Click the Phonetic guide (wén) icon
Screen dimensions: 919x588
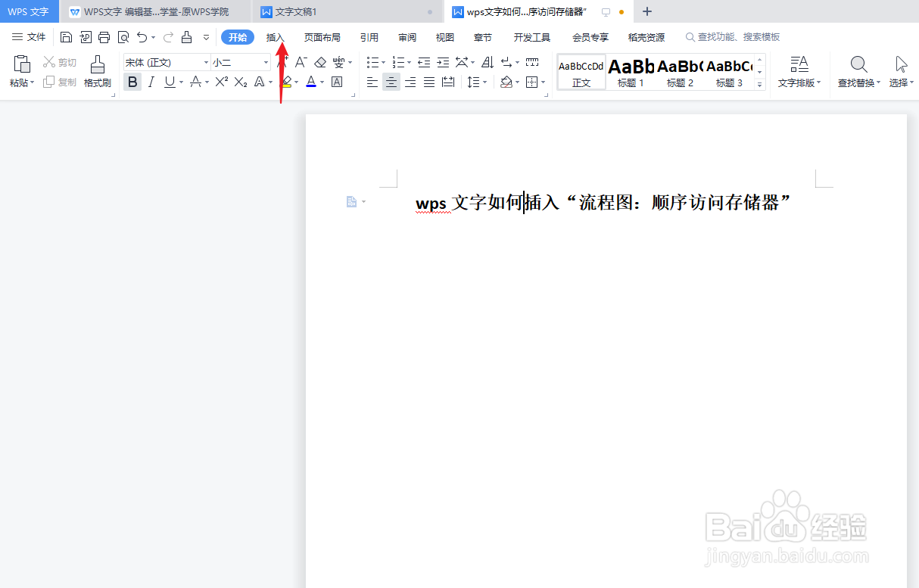pos(338,62)
